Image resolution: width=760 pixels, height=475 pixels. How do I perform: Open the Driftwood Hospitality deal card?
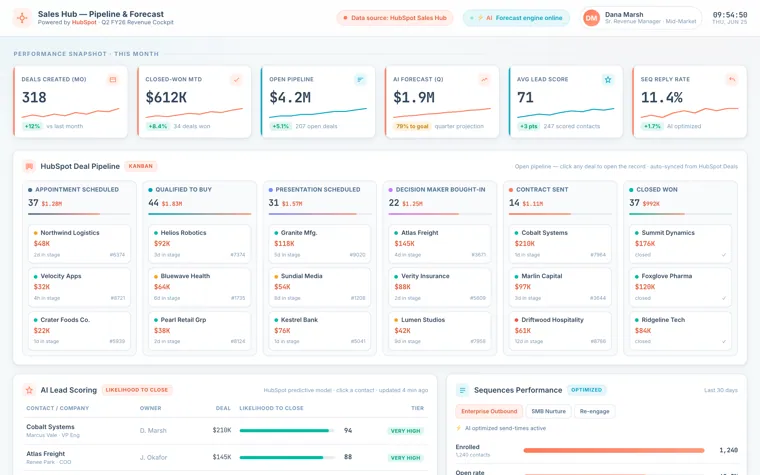click(560, 331)
